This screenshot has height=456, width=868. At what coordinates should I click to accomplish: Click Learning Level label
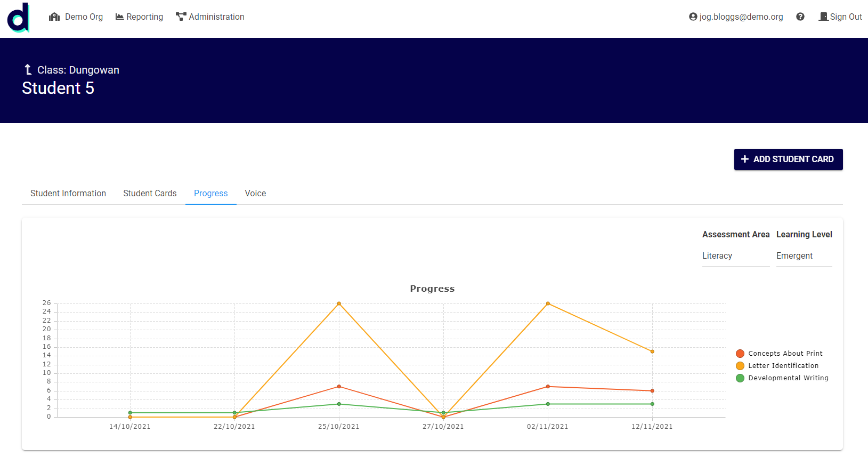tap(804, 235)
